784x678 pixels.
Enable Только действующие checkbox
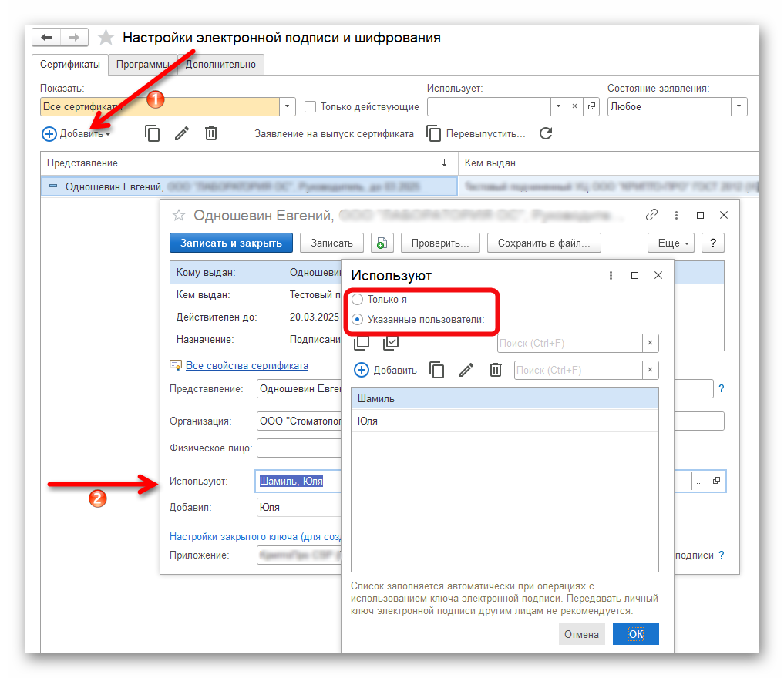310,107
